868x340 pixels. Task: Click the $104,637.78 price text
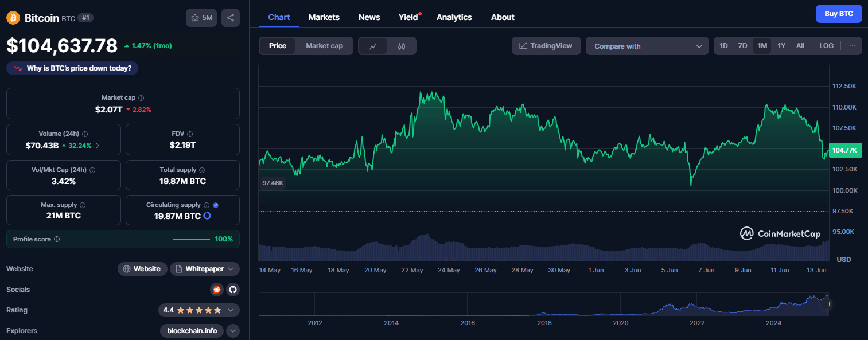(x=62, y=45)
